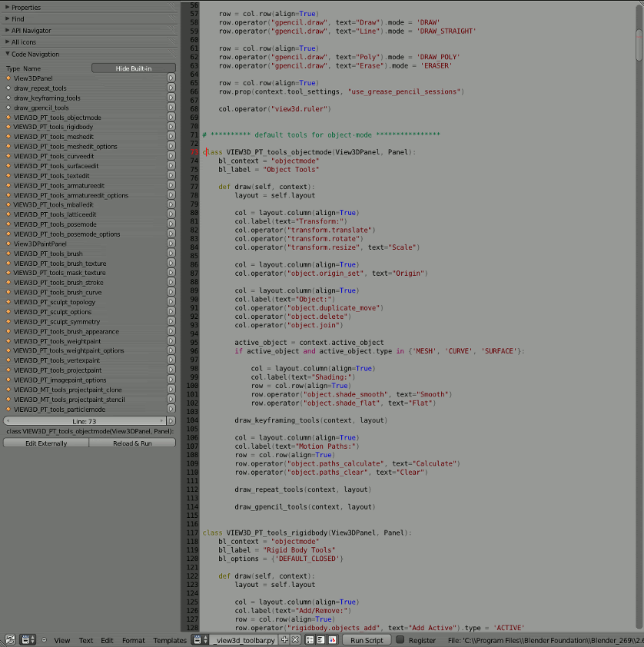This screenshot has height=647, width=644.
Task: Jump to VIEW3D_PT_tools_rigidbody with its arrow icon
Action: click(171, 127)
